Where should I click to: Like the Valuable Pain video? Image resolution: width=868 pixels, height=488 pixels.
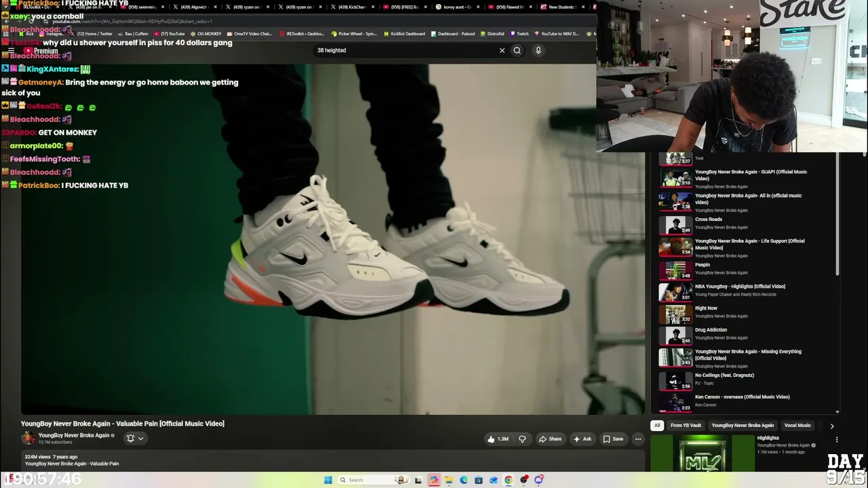tap(498, 439)
